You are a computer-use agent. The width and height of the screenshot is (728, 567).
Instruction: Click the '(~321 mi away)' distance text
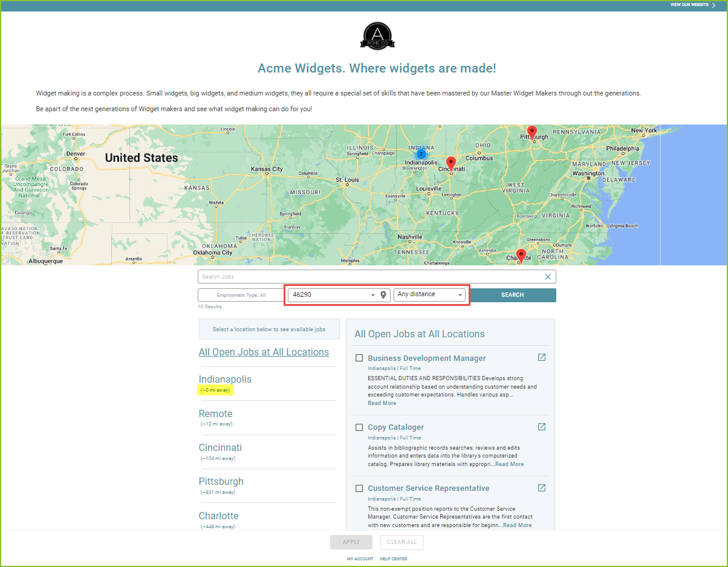218,492
